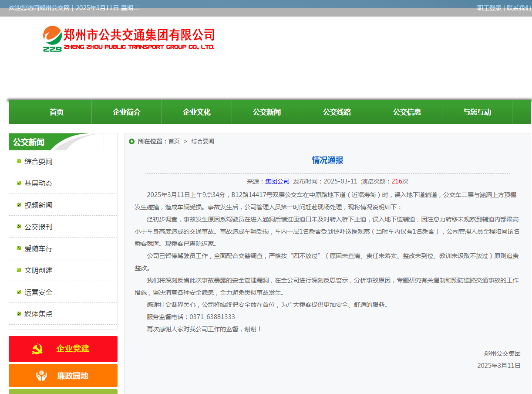532x394 pixels.
Task: Click the orange 廉政园地 button
Action: pyautogui.click(x=63, y=376)
